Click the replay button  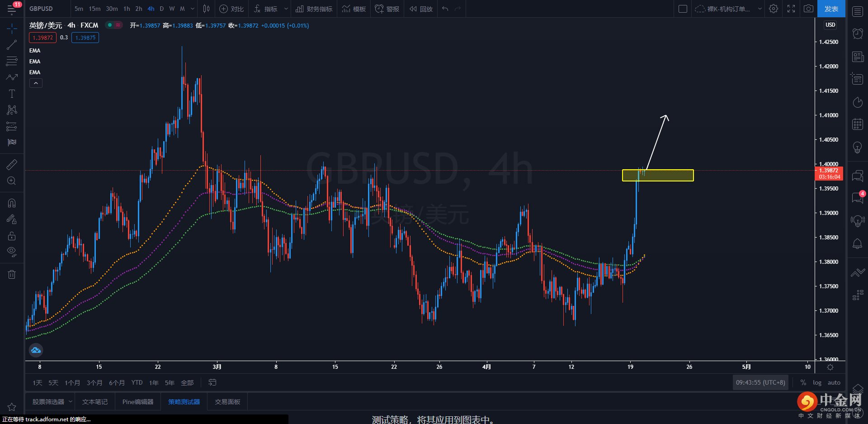tap(421, 9)
